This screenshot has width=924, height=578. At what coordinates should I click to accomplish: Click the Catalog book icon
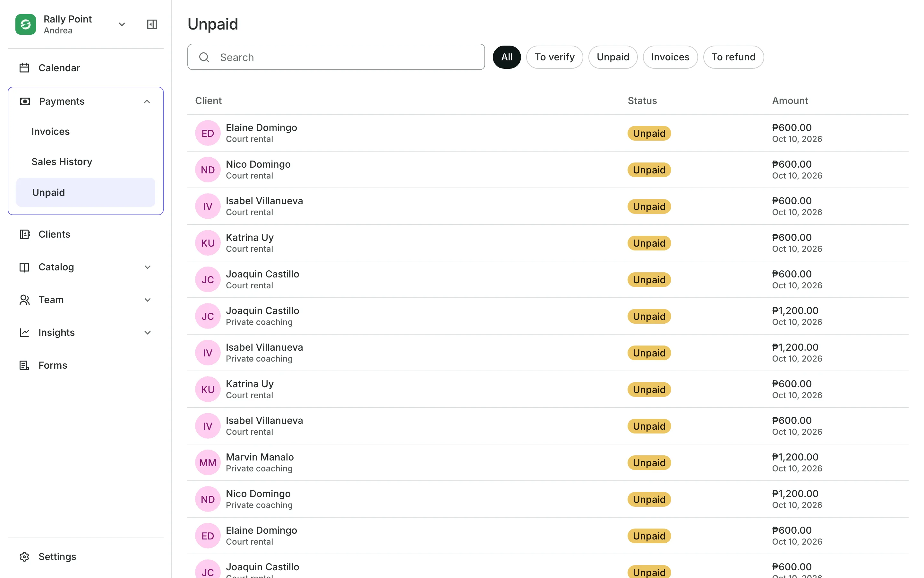coord(24,267)
